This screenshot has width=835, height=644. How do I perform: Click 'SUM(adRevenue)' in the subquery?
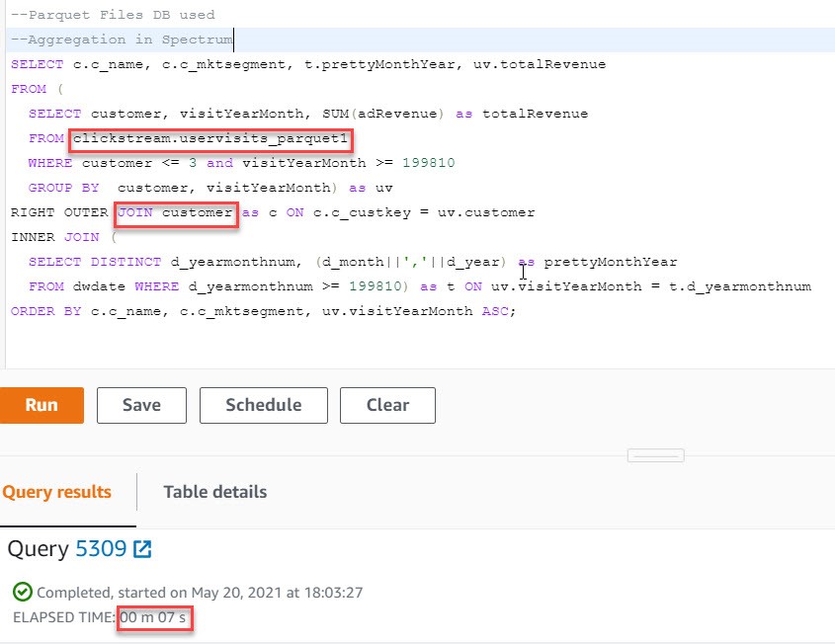point(382,114)
